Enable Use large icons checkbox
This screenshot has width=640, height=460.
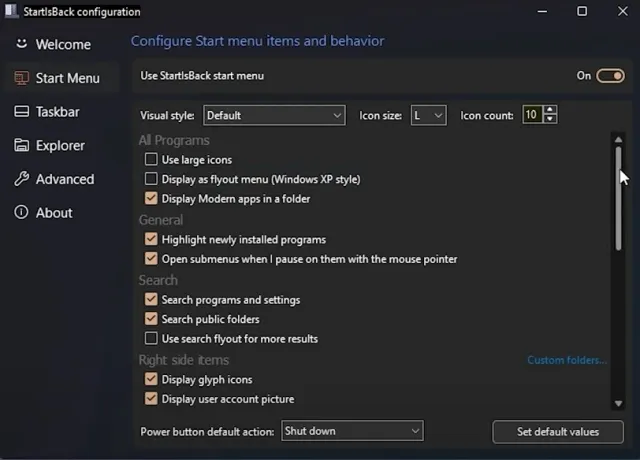tap(151, 159)
